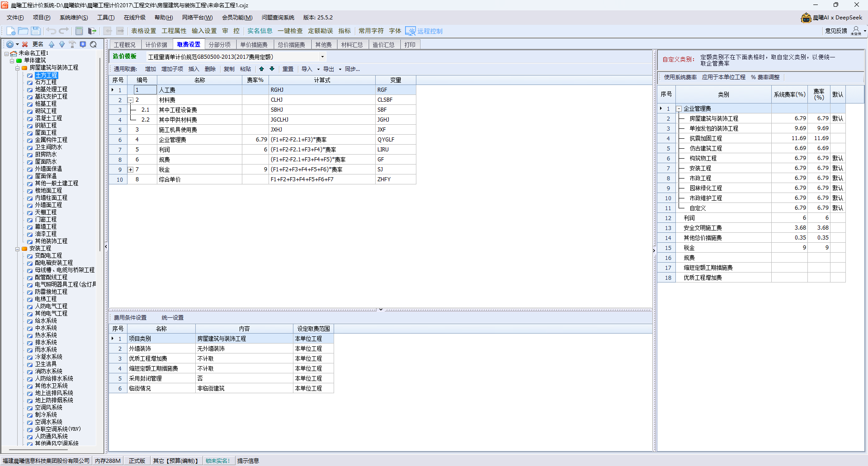Switch to 分部分项 tab

pos(220,45)
